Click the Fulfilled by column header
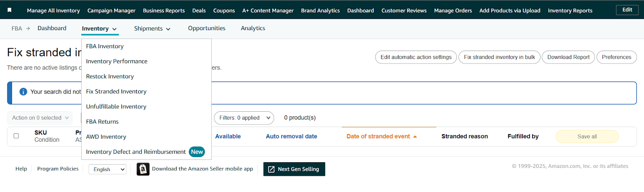Screen dimensions: 644x192 (523, 136)
